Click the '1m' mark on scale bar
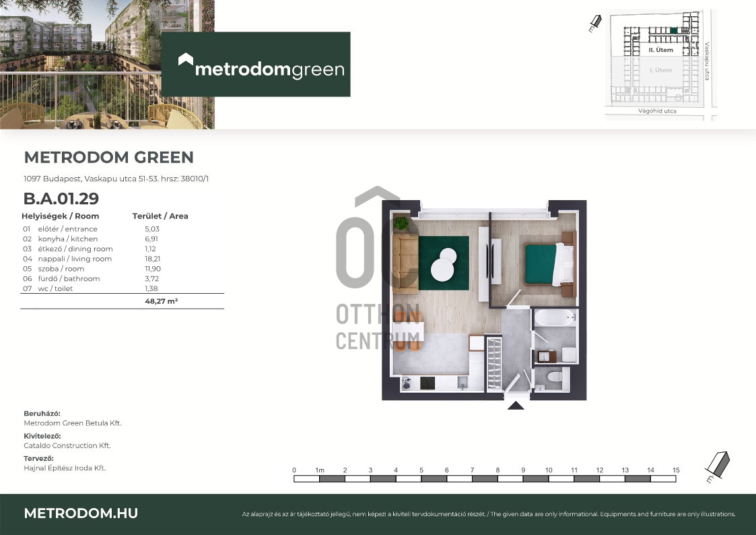 [x=320, y=470]
